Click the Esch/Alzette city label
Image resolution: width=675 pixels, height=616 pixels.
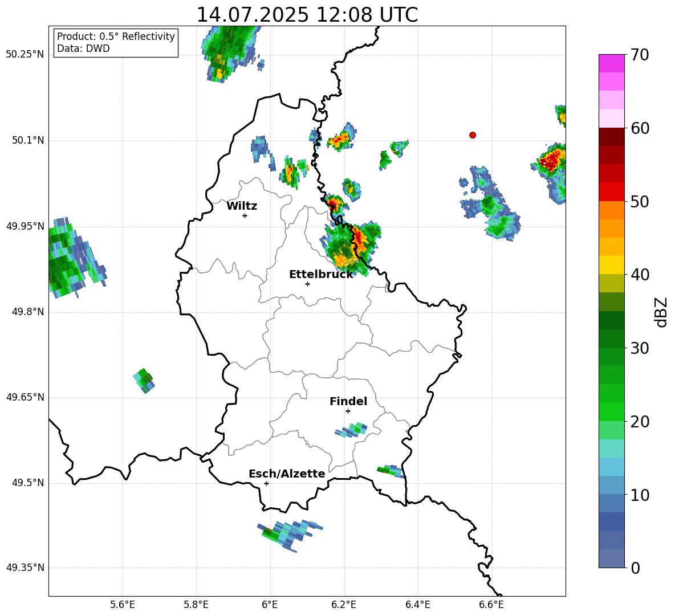[x=287, y=474]
